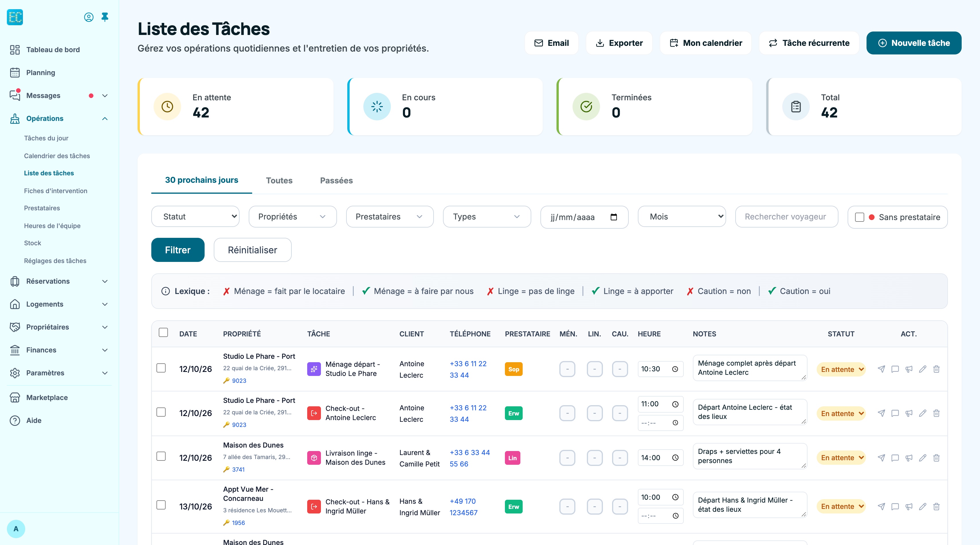This screenshot has height=545, width=980.
Task: Switch to the Passées tab
Action: [x=336, y=180]
